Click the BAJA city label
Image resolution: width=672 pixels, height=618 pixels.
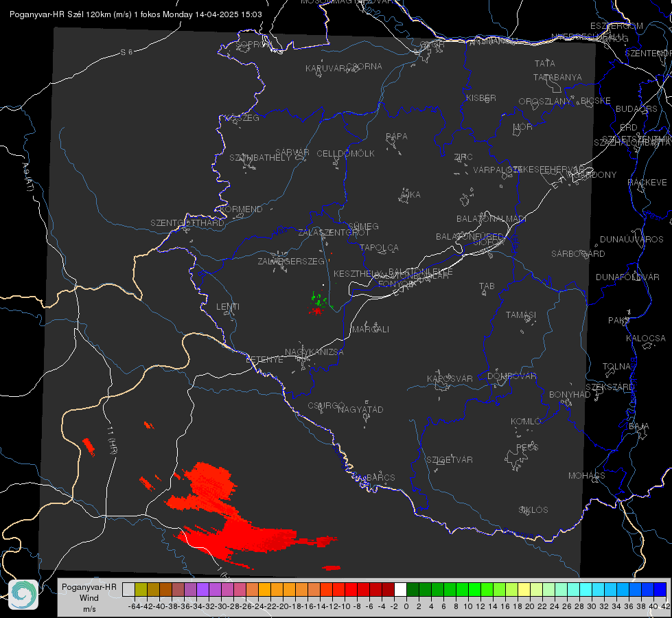tap(639, 426)
